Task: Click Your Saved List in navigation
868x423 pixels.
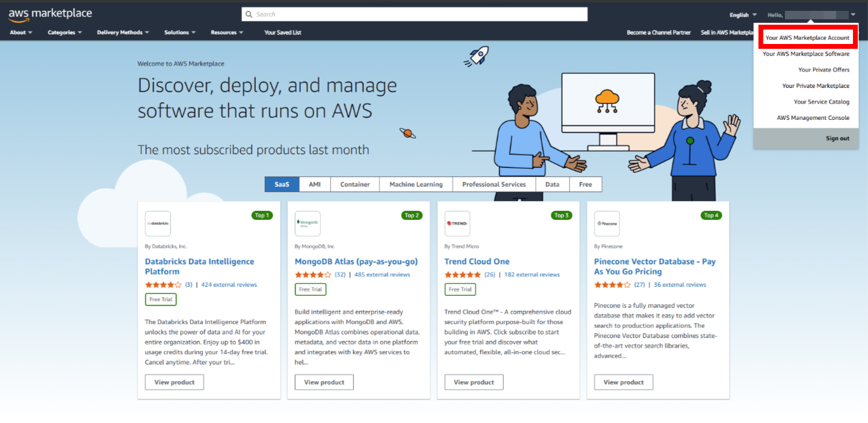Action: (x=282, y=33)
